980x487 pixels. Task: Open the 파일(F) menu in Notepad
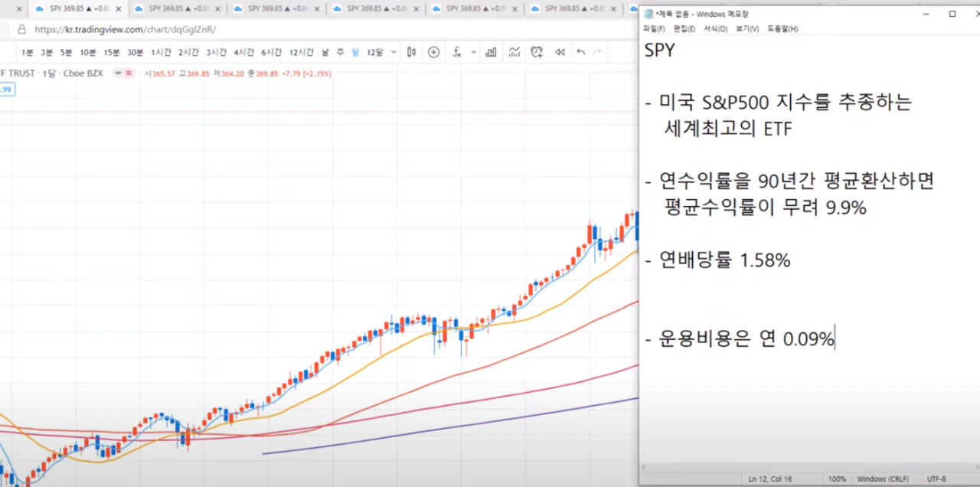654,28
